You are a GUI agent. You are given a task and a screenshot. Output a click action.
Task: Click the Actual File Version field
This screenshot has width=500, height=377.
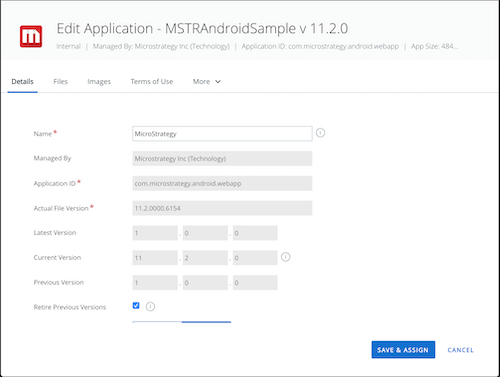coord(222,208)
